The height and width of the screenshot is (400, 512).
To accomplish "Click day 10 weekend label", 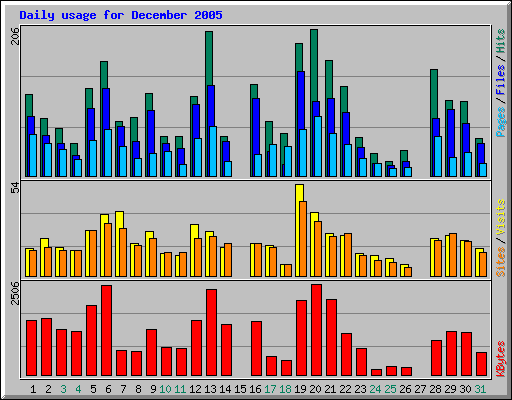I will coord(165,389).
